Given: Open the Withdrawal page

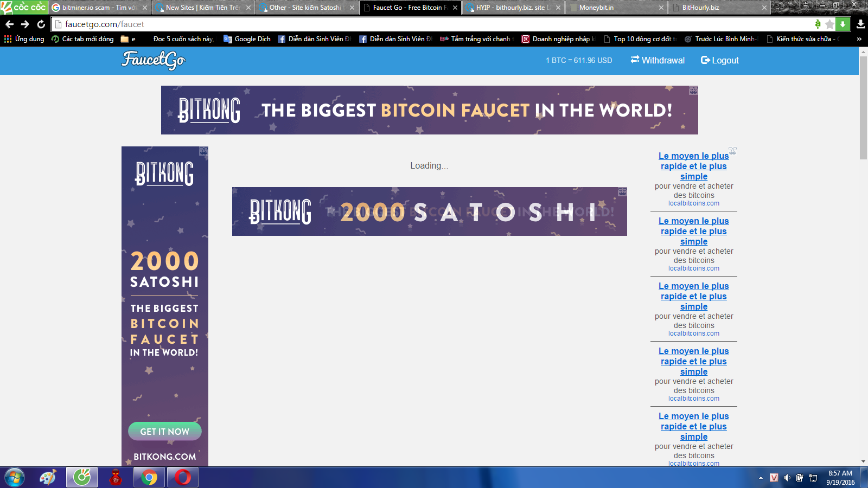Looking at the screenshot, I should (658, 60).
